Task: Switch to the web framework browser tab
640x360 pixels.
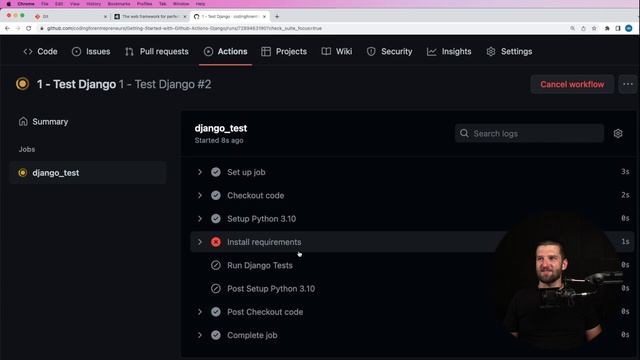Action: click(150, 16)
